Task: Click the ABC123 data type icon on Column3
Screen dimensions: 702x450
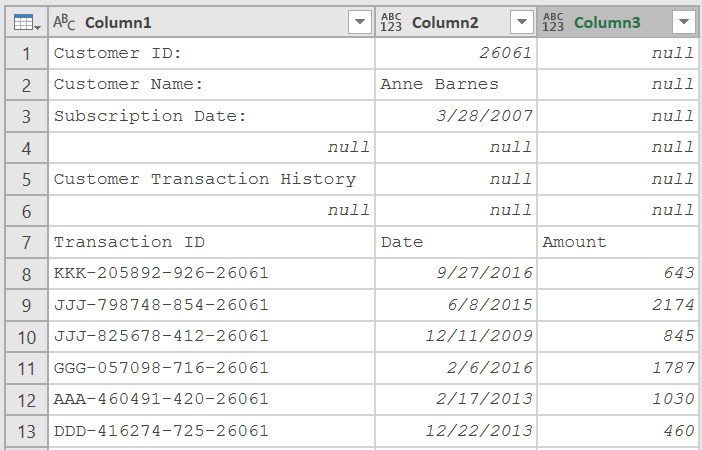Action: [x=553, y=22]
